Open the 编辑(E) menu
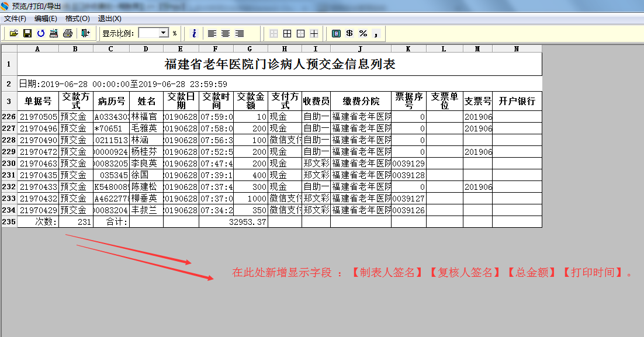This screenshot has height=337, width=644. 46,19
